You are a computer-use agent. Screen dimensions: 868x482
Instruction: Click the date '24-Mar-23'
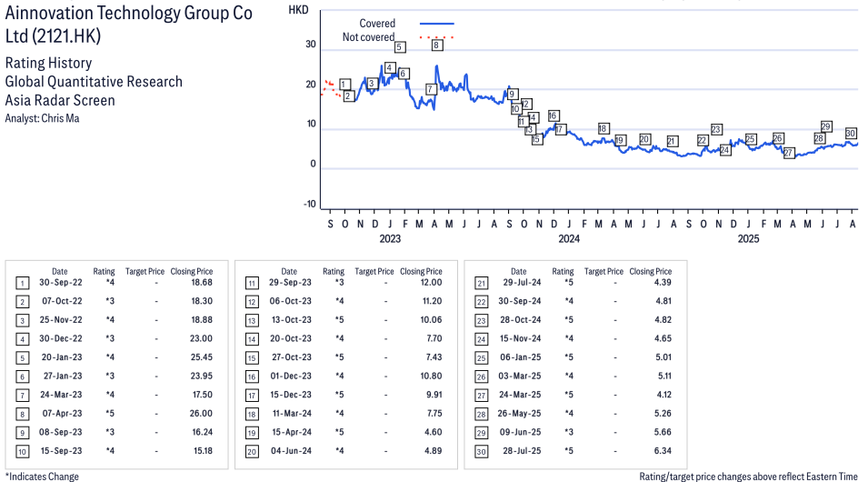[x=61, y=395]
